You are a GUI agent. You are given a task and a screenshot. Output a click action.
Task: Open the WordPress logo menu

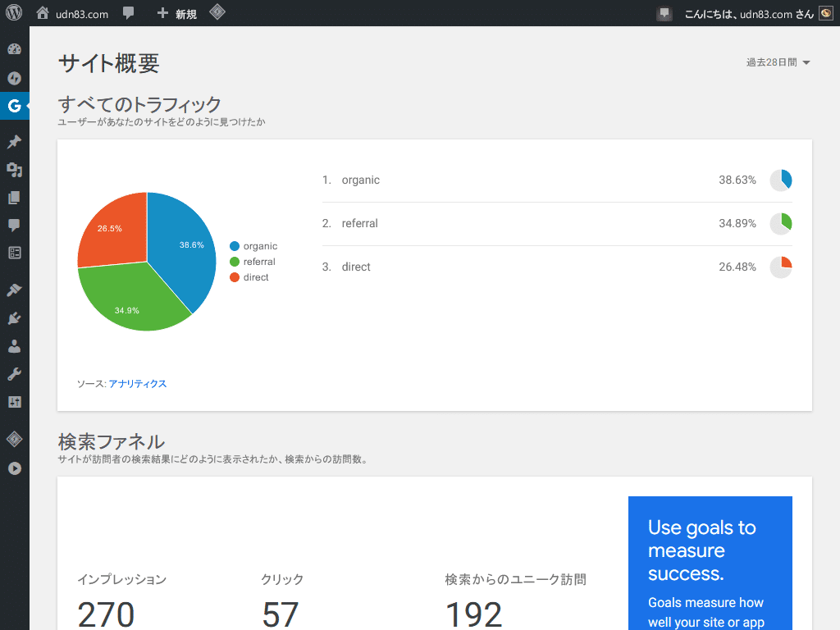(14, 13)
